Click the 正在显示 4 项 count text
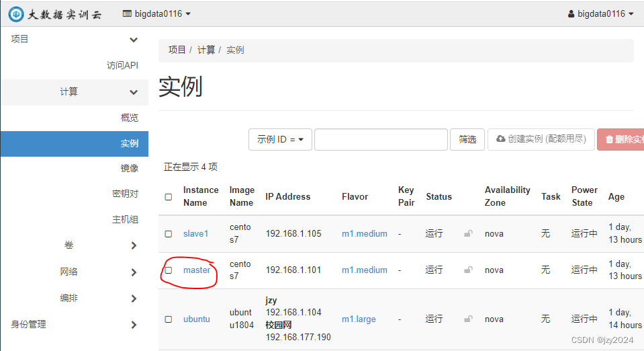The image size is (644, 351). (191, 167)
